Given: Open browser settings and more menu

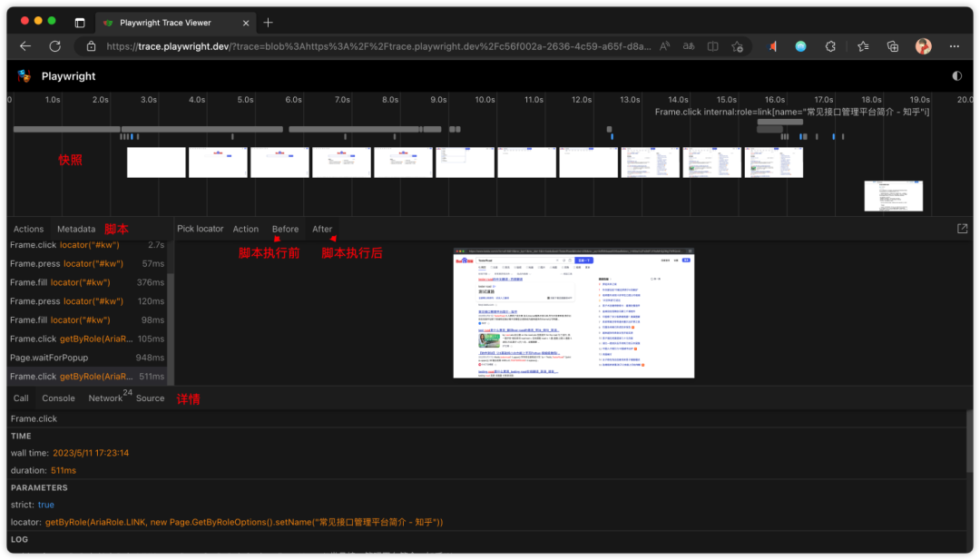Looking at the screenshot, I should 954,46.
